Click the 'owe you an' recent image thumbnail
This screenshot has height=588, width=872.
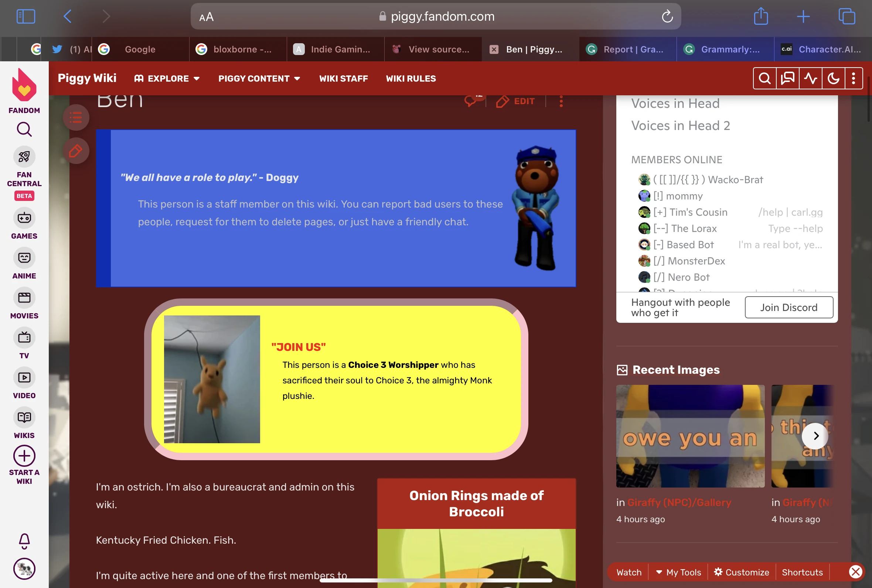coord(690,436)
